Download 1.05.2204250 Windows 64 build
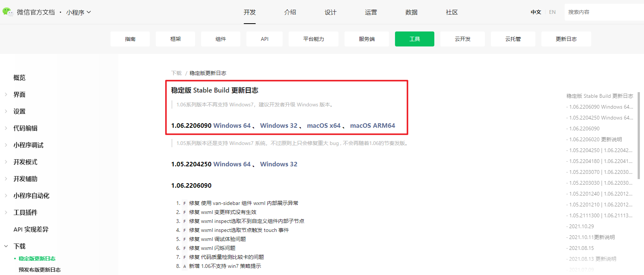Screen dimensions: 644x275 point(232,164)
